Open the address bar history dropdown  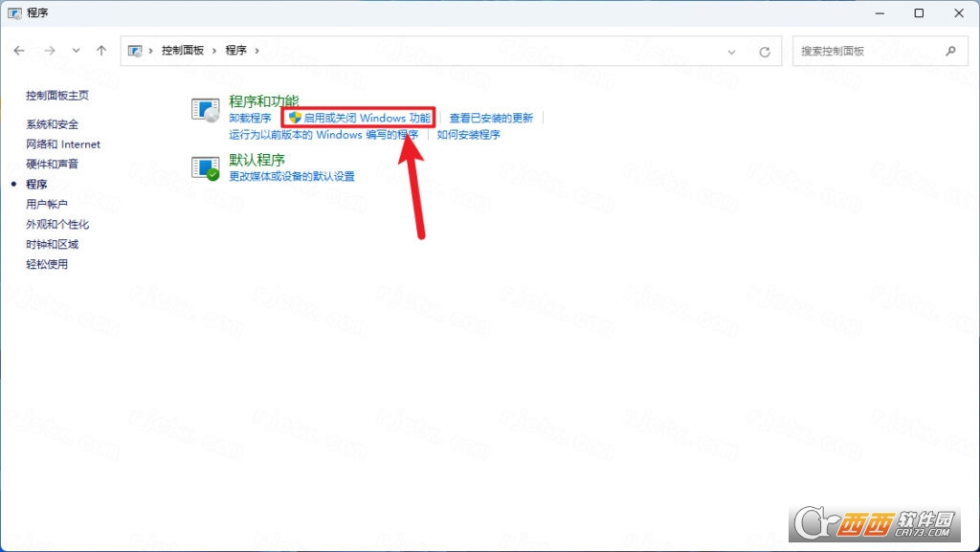click(x=731, y=52)
